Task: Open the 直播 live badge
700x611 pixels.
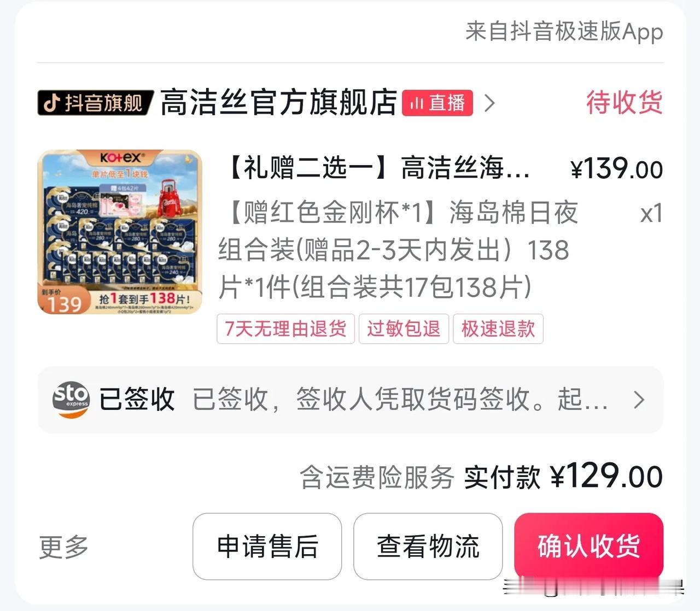Action: 437,103
